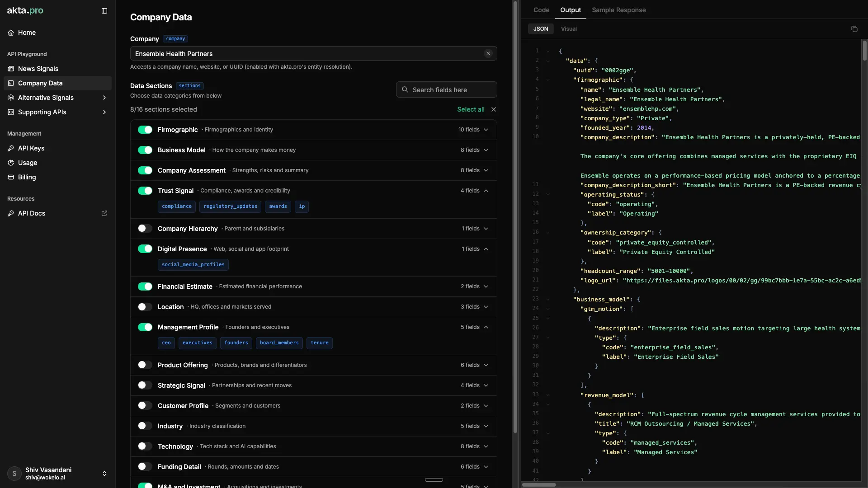Select the regulatory_updates field tag

coord(230,206)
